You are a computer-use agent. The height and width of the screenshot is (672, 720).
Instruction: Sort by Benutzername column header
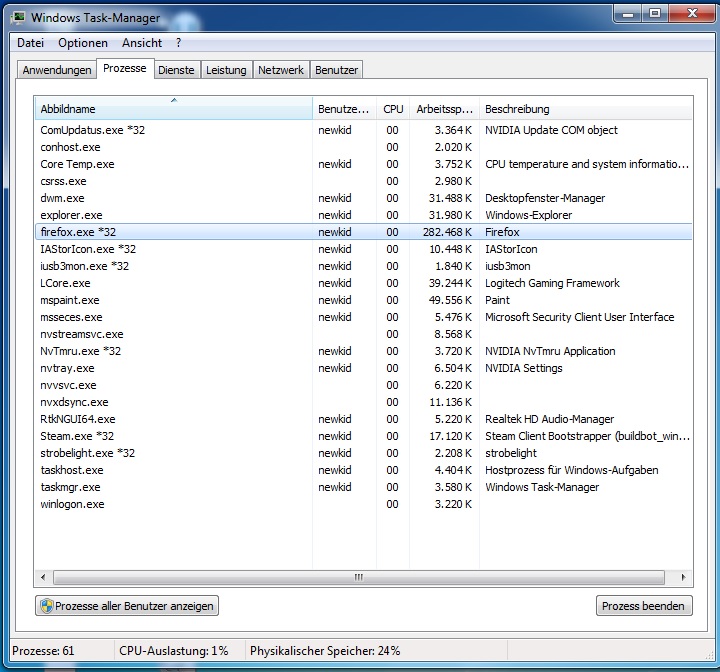point(344,109)
